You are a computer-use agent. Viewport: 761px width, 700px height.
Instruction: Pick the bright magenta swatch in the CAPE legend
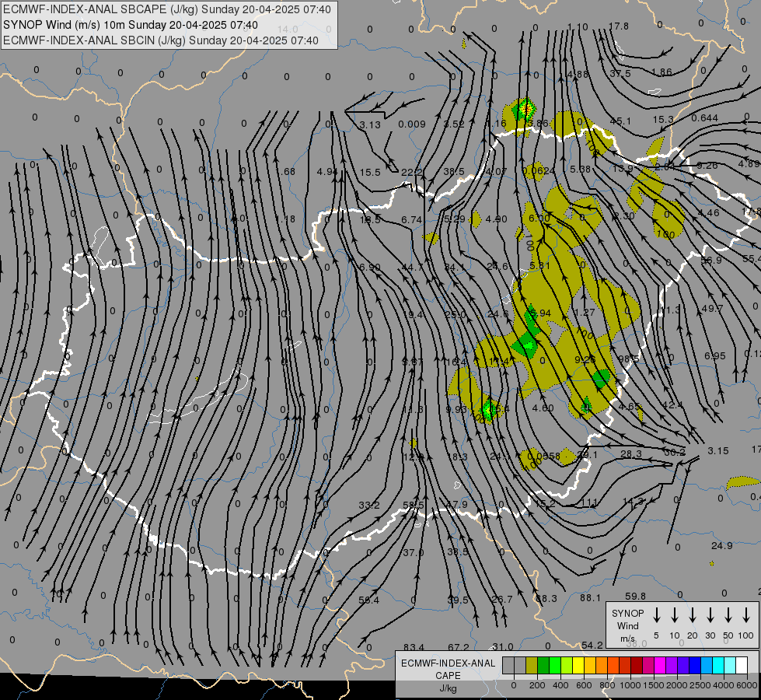tap(660, 666)
